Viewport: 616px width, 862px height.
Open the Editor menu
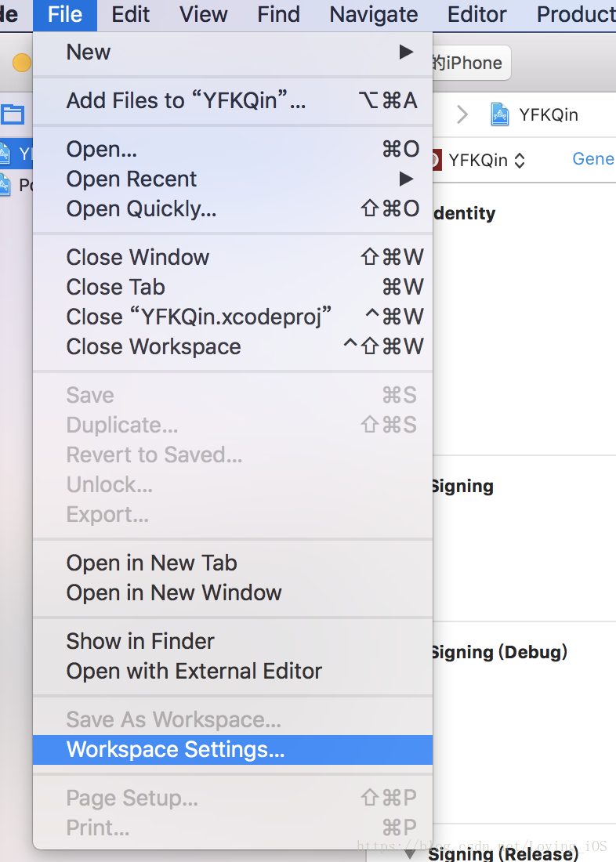[476, 15]
